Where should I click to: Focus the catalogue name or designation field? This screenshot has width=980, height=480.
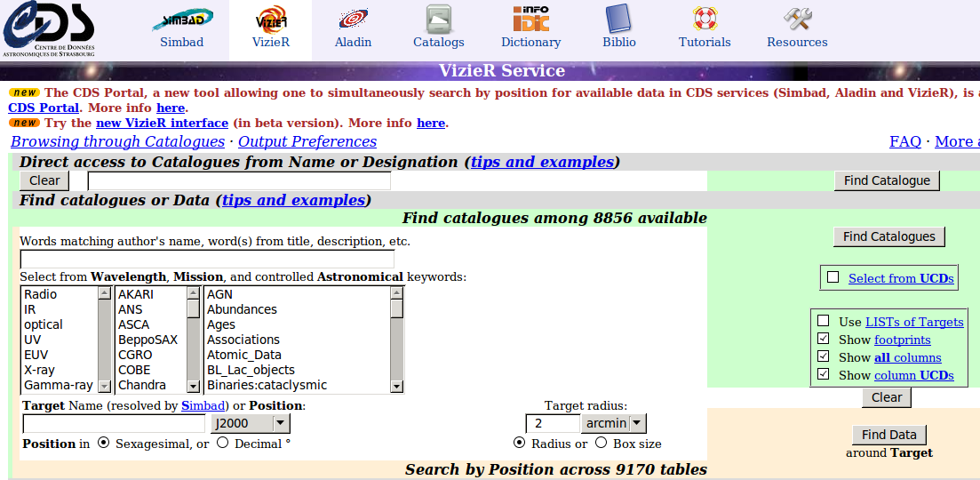pyautogui.click(x=239, y=180)
